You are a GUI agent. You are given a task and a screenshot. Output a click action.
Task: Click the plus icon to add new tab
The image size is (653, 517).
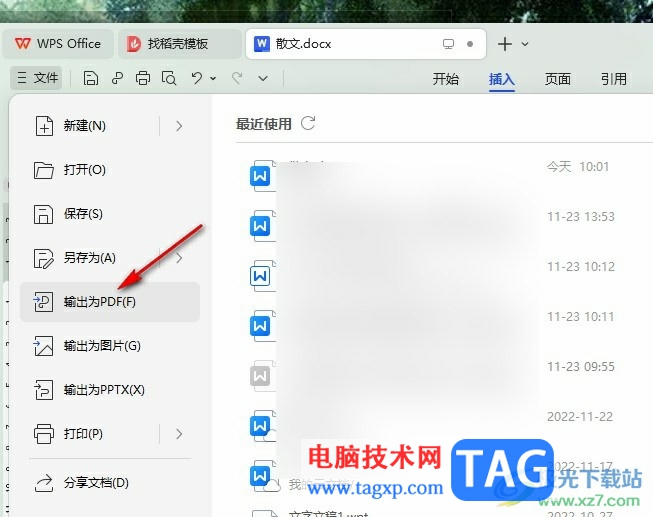pos(505,44)
